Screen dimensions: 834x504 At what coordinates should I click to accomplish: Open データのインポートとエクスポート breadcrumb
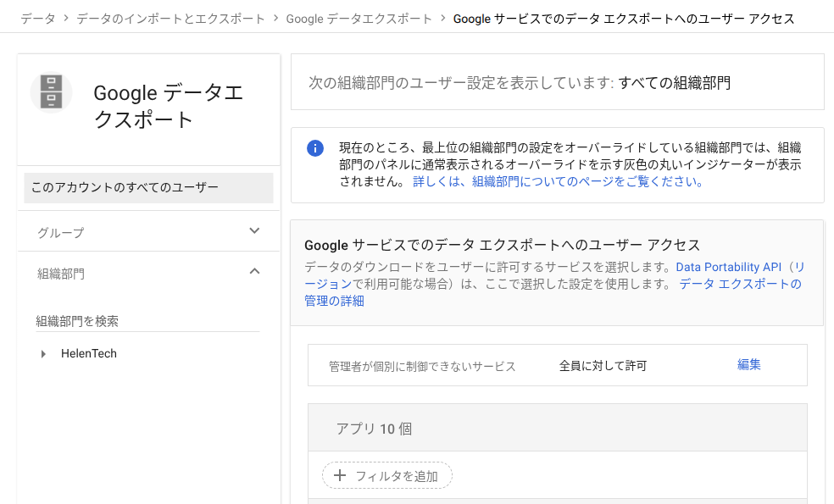[170, 18]
